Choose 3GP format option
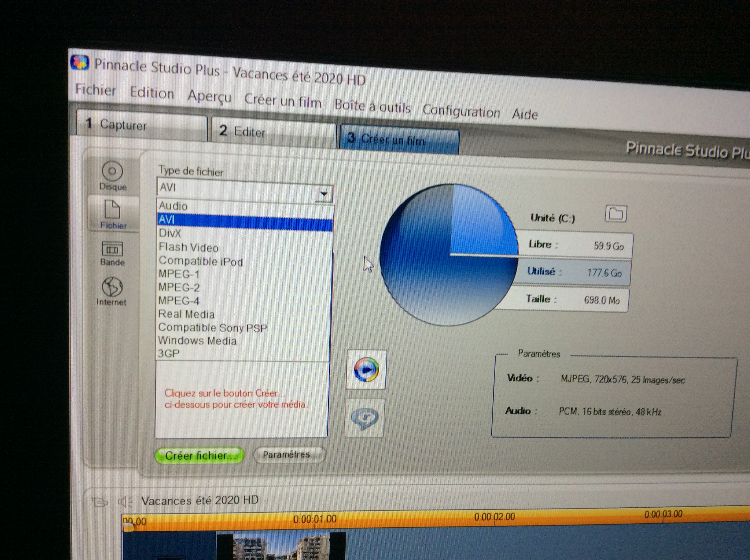This screenshot has width=750, height=560. click(168, 353)
